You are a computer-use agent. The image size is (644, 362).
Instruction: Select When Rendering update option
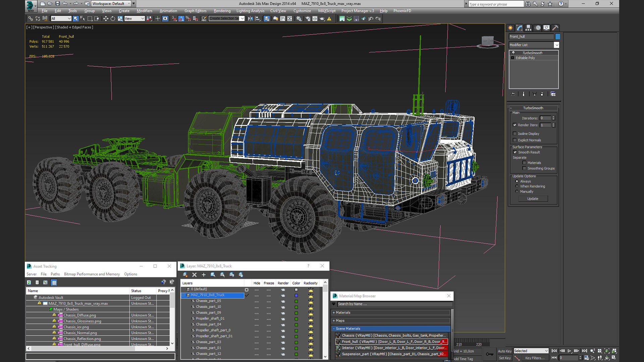point(517,186)
